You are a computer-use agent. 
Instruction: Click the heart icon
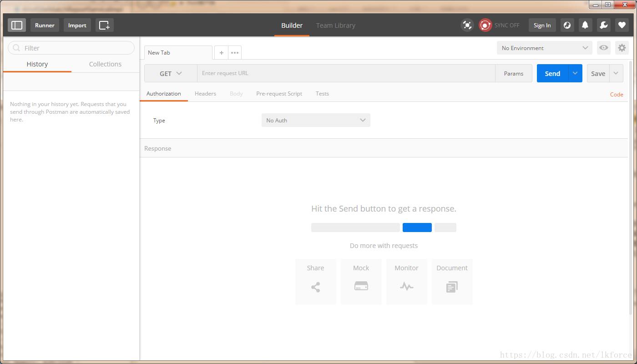[622, 25]
